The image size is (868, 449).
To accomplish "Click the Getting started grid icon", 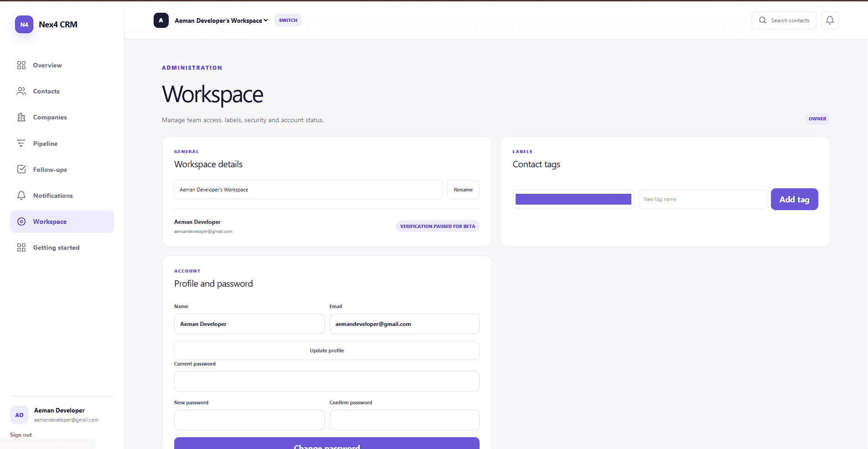I will pos(21,248).
